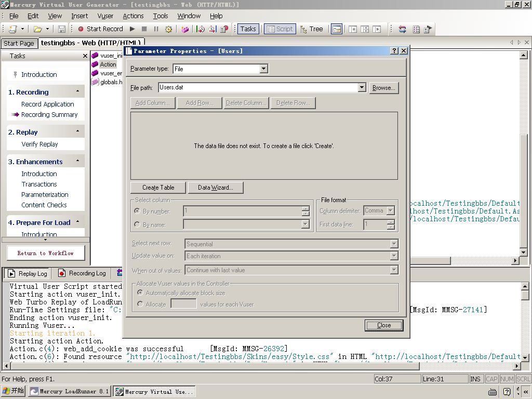Collapse the 4. Prepare For Load section
This screenshot has width=532, height=399.
click(x=78, y=221)
